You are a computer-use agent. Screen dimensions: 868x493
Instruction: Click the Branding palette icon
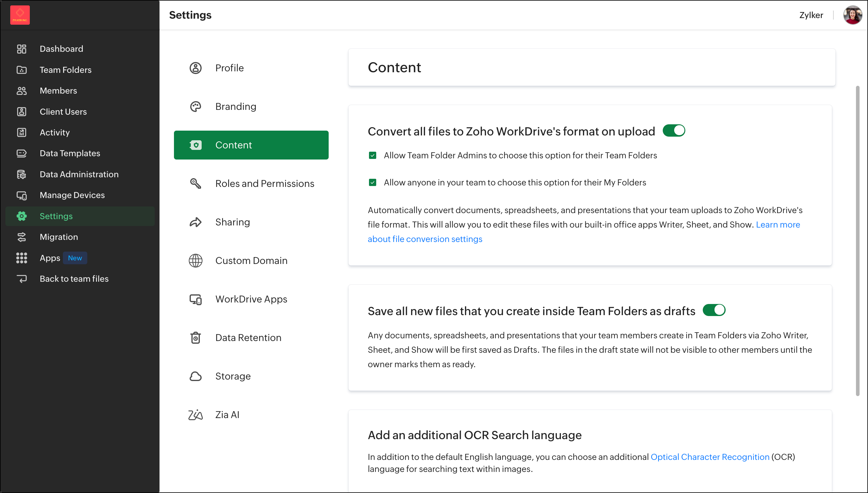click(196, 107)
